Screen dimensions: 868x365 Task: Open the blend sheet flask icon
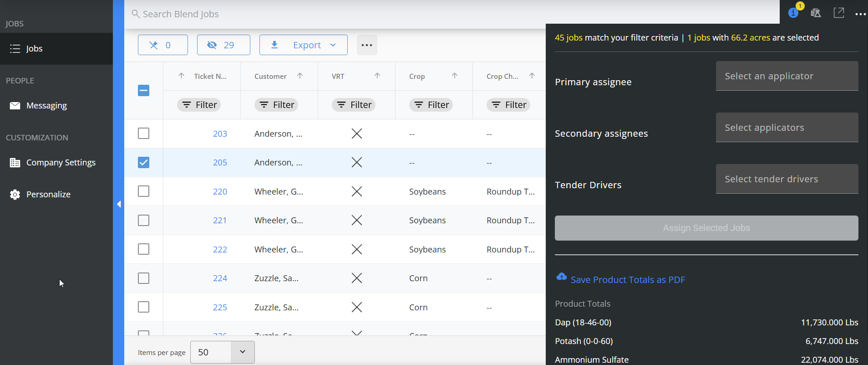point(816,13)
